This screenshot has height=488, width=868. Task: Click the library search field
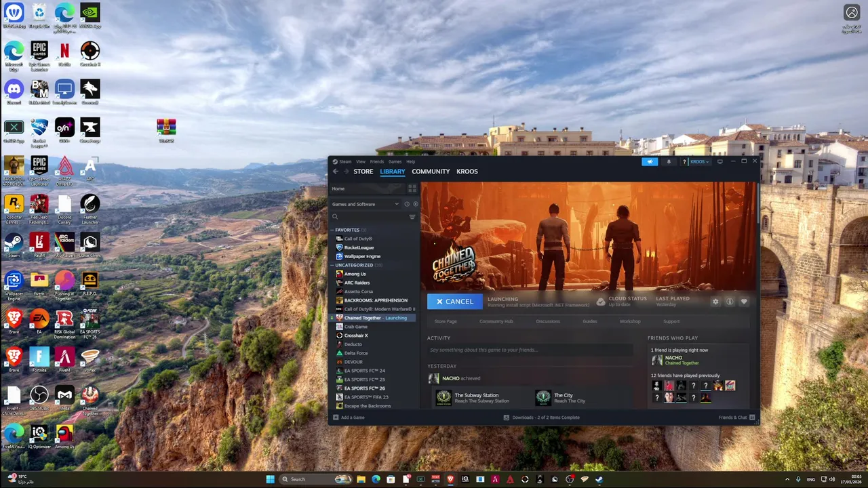(370, 217)
